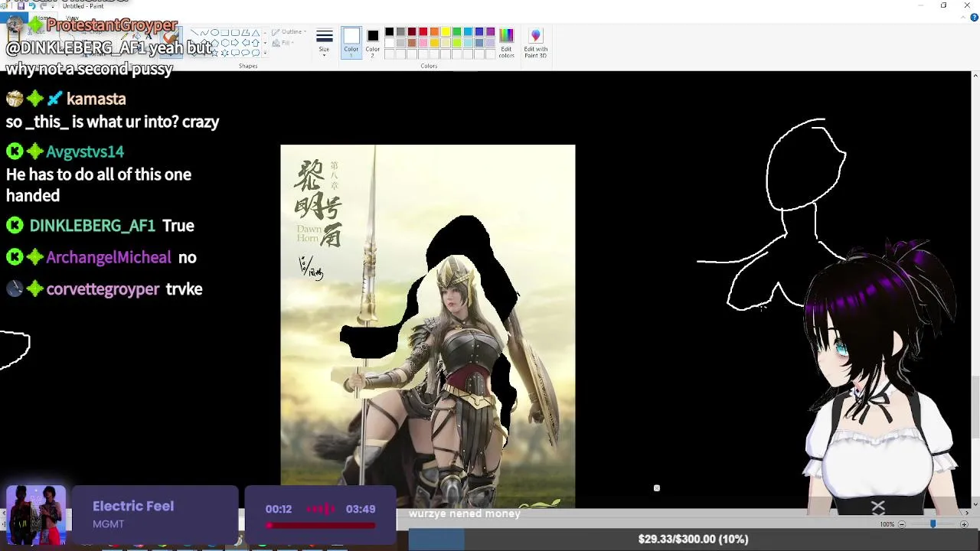Select the Brushes tool
The image size is (980, 551).
[171, 42]
